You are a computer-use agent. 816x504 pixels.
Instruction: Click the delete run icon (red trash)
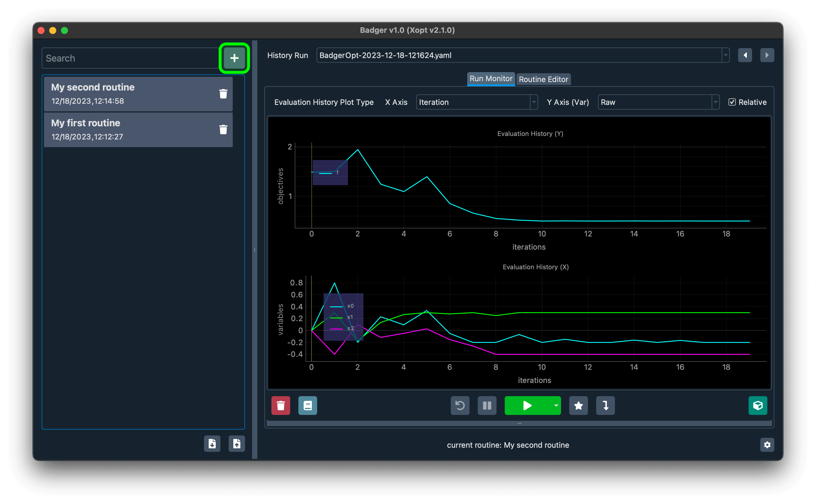coord(281,405)
